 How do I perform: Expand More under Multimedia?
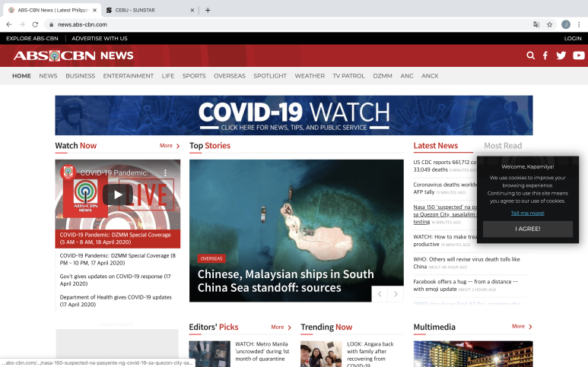[522, 326]
